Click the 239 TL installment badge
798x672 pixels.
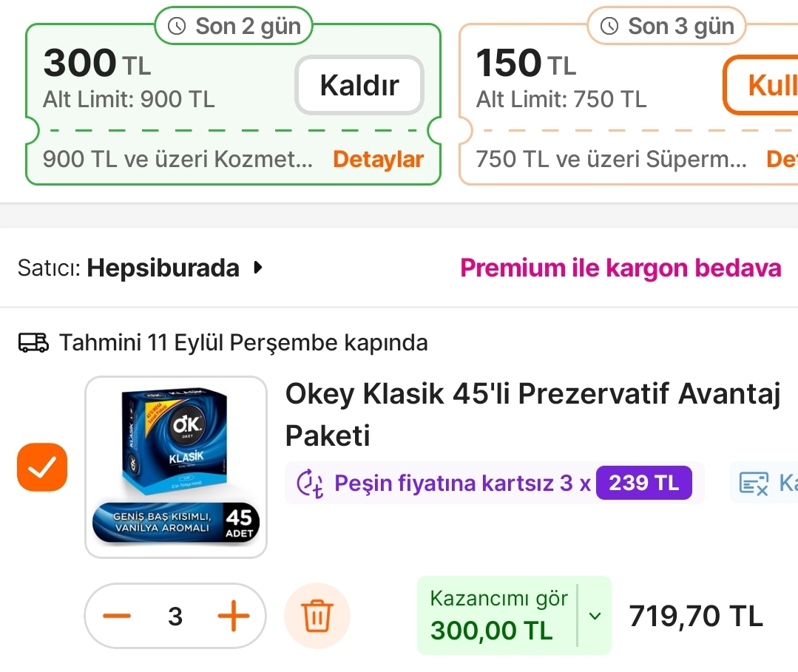pos(643,483)
